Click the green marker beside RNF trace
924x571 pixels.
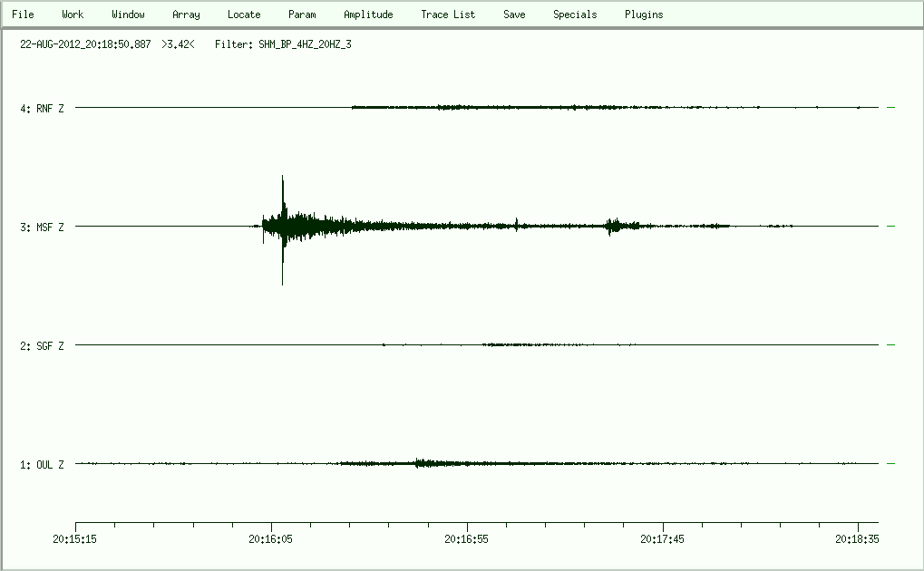(890, 108)
